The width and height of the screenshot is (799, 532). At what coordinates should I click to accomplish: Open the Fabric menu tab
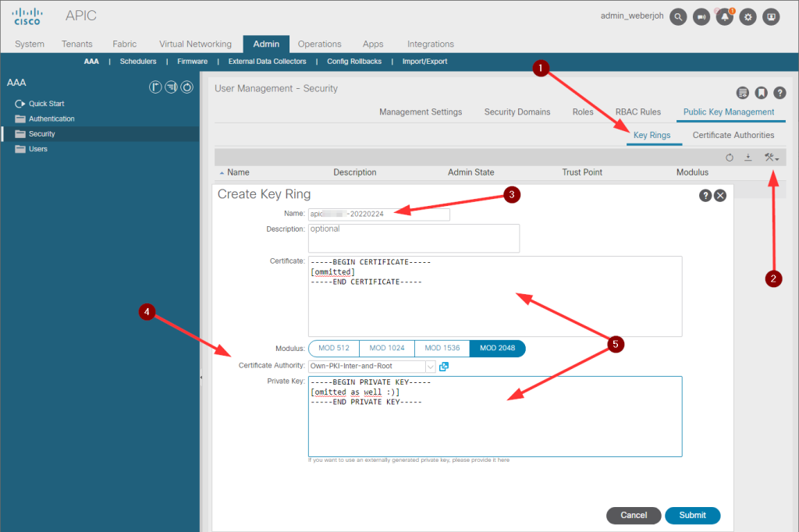point(124,44)
